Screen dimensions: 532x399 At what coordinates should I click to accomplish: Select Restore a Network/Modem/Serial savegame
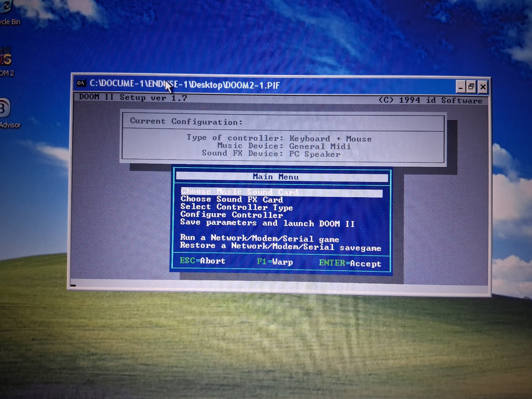(280, 246)
